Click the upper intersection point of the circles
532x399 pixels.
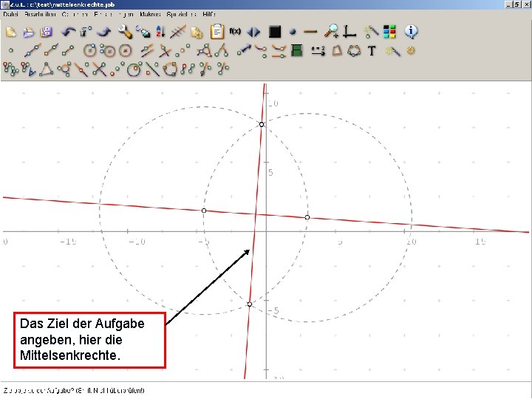[262, 125]
